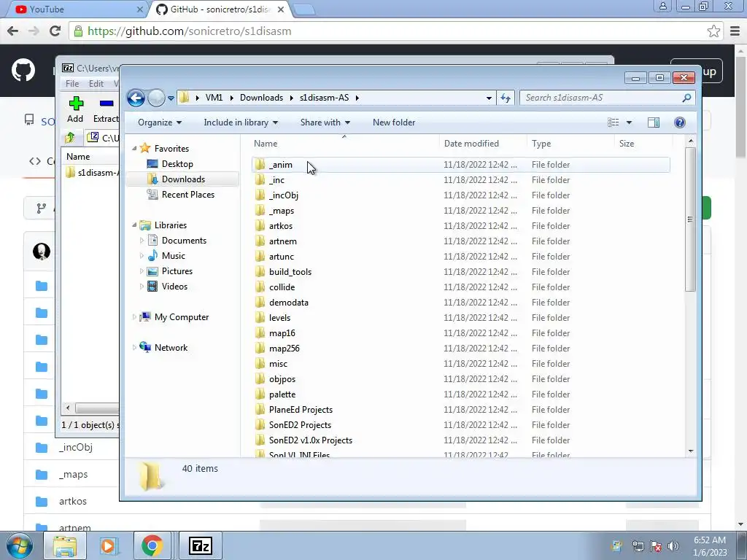Select the SonED2 Projects folder
Screen dimensions: 747x560
(300, 425)
